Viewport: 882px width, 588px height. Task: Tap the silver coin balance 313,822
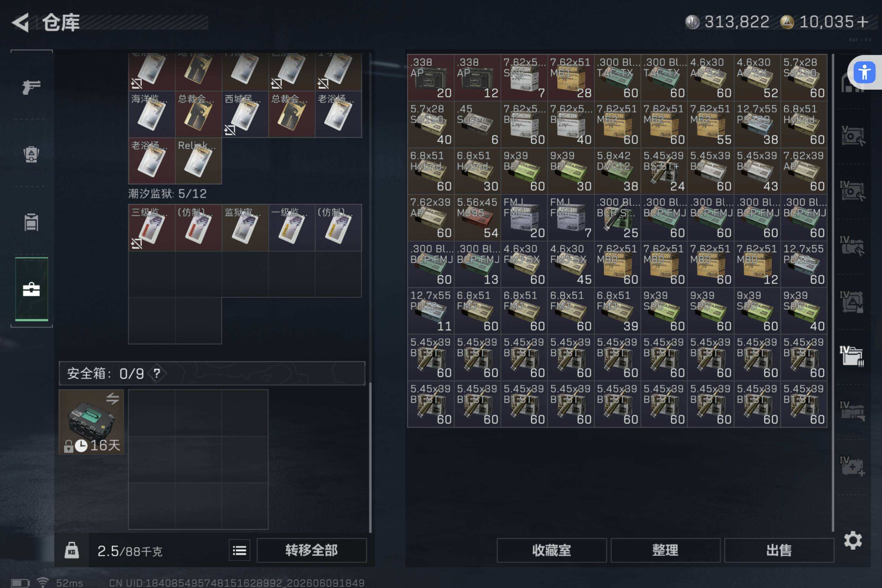point(727,22)
